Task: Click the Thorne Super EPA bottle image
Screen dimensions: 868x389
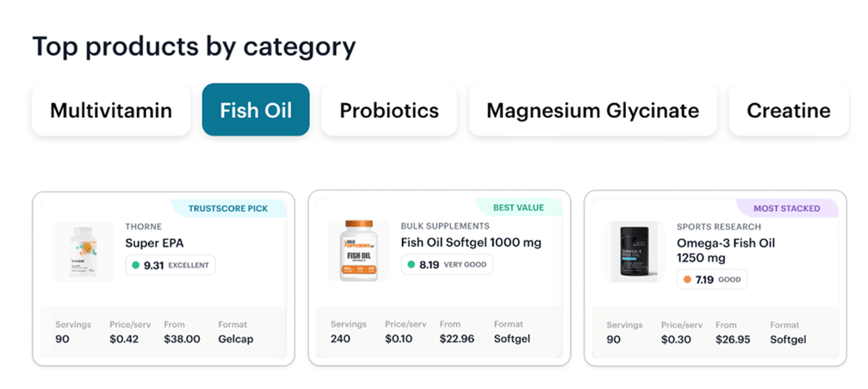Action: 83,252
